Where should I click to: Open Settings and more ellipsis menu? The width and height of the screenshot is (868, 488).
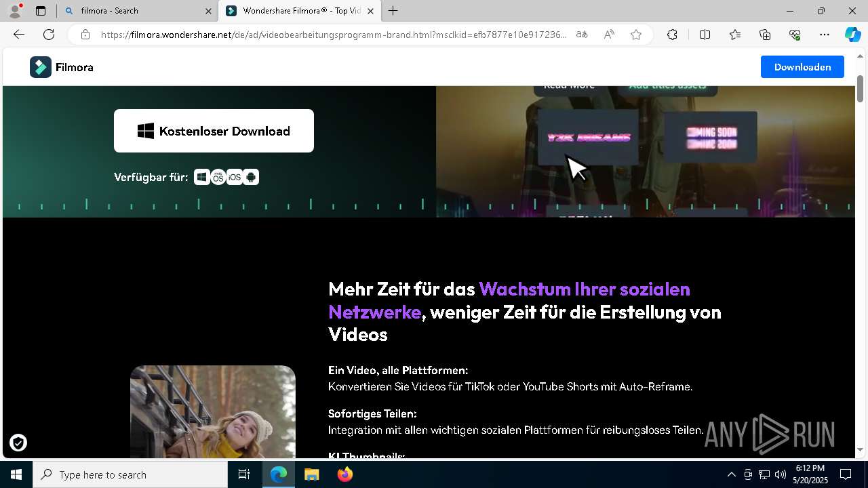point(825,35)
